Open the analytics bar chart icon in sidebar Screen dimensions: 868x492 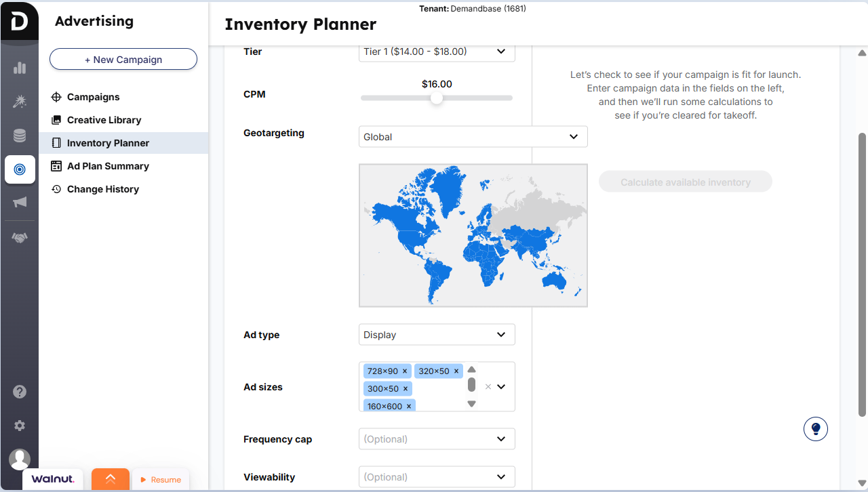point(19,67)
